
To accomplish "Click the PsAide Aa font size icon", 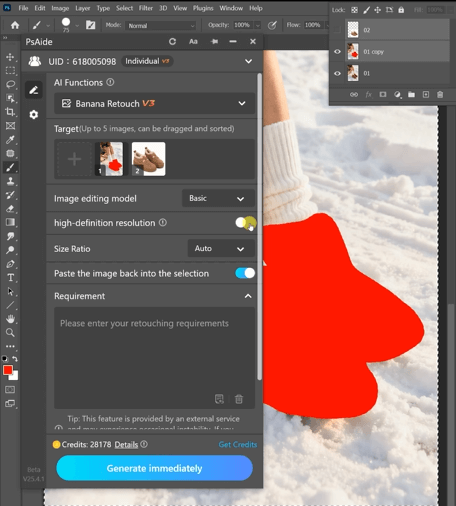I will [193, 42].
